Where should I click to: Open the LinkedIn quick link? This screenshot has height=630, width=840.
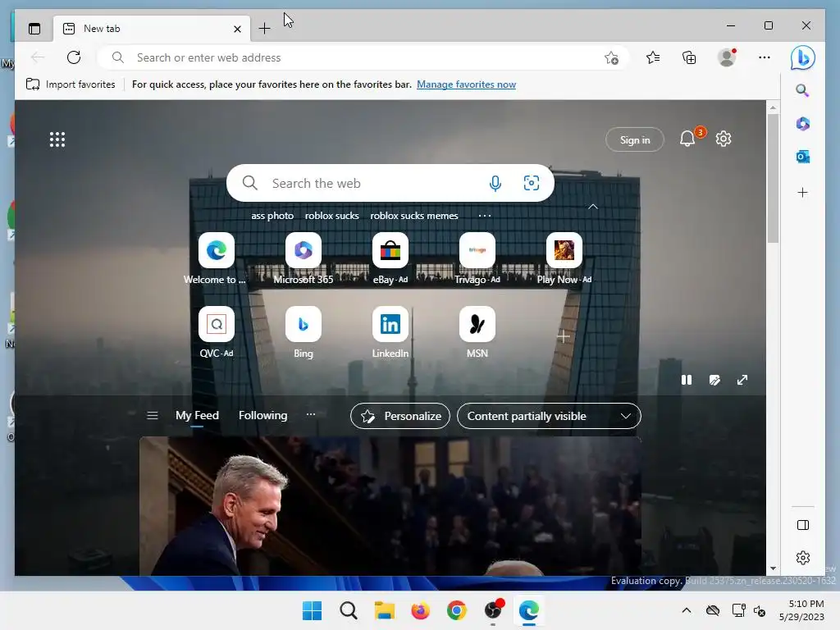(x=390, y=332)
